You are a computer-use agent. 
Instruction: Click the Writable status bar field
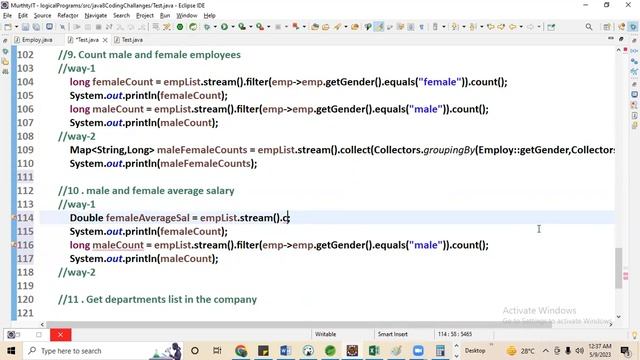[x=325, y=334]
